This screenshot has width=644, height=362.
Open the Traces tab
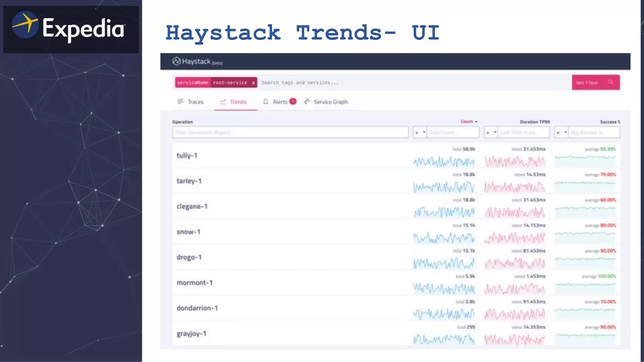point(195,102)
